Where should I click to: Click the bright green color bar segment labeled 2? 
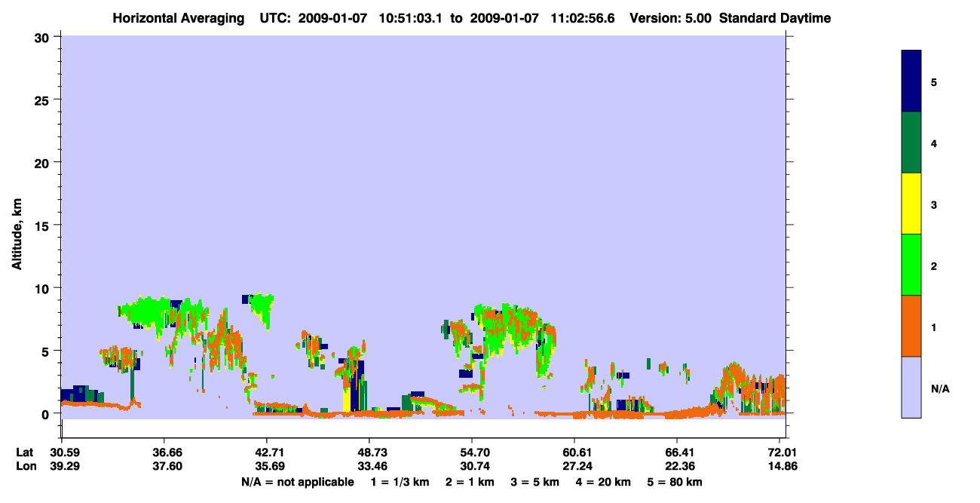911,265
